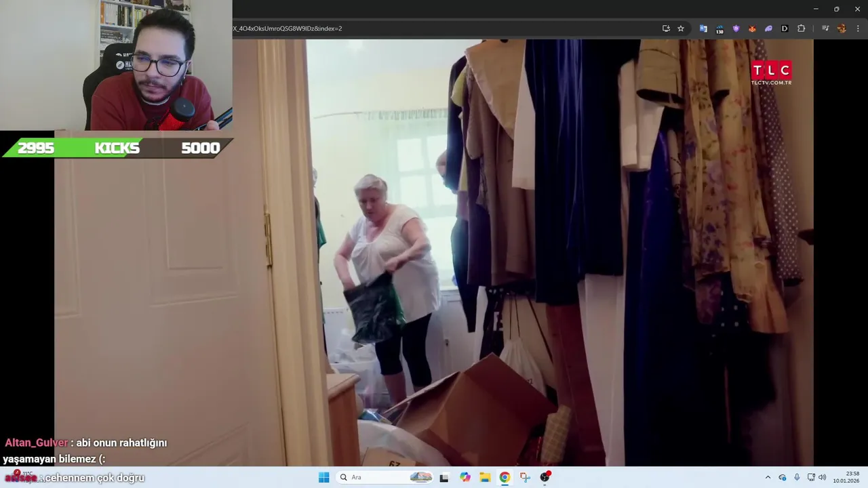This screenshot has height=488, width=868.
Task: Open File Explorer from the taskbar
Action: [485, 477]
